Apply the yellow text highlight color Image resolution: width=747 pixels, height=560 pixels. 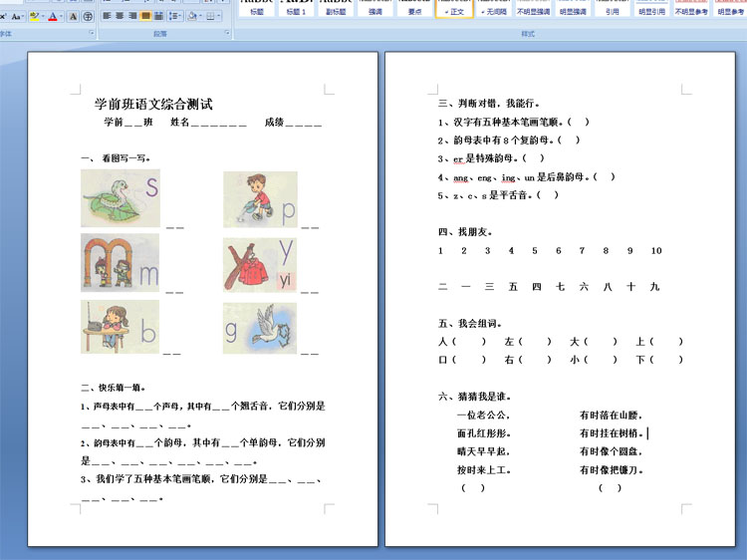coord(33,17)
